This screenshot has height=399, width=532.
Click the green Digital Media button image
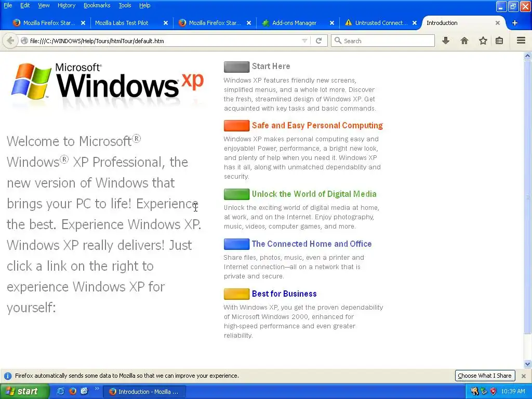[x=236, y=194]
